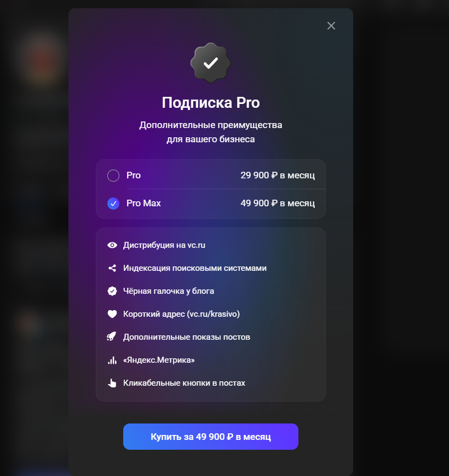Click the large black checkmark badge
The width and height of the screenshot is (449, 476).
[x=210, y=63]
